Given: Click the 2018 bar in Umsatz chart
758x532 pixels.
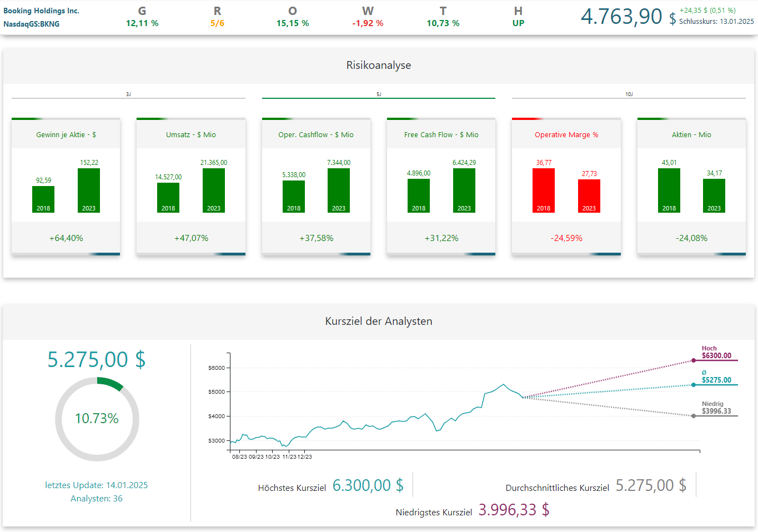Looking at the screenshot, I should (x=168, y=198).
